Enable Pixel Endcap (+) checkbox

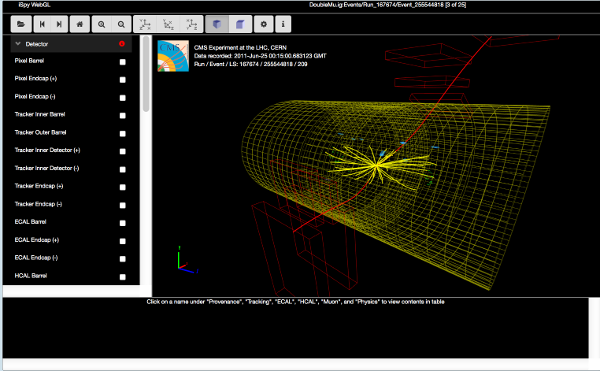(122, 80)
